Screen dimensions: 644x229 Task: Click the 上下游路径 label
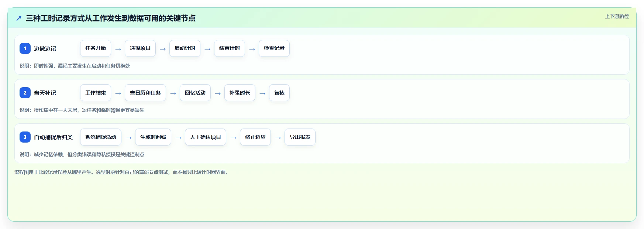click(617, 16)
